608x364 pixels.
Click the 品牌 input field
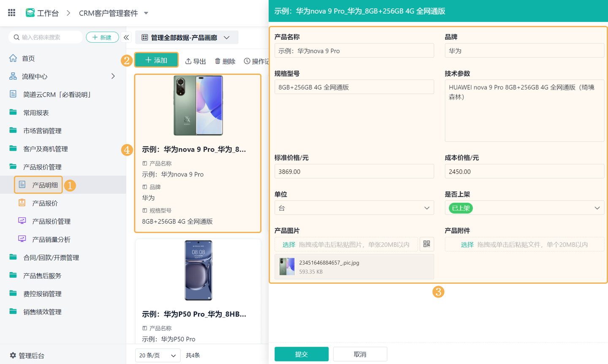click(x=524, y=51)
